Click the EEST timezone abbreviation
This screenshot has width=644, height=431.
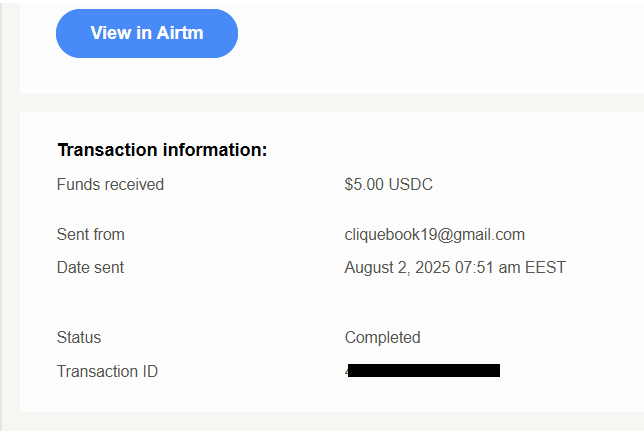point(545,267)
